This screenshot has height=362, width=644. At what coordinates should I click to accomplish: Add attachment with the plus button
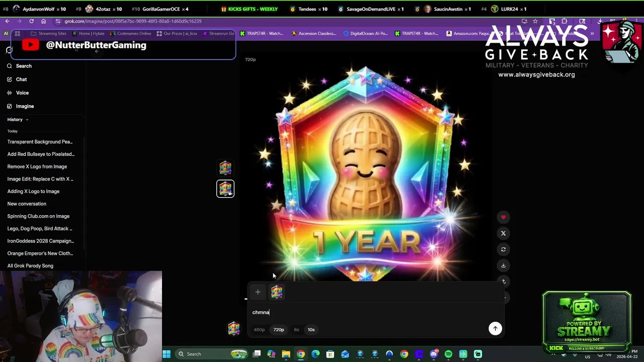[258, 292]
